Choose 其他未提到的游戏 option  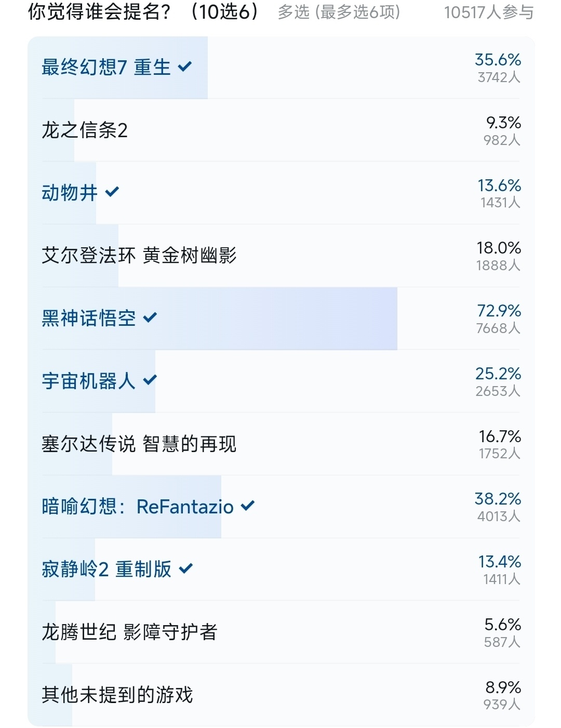281,695
